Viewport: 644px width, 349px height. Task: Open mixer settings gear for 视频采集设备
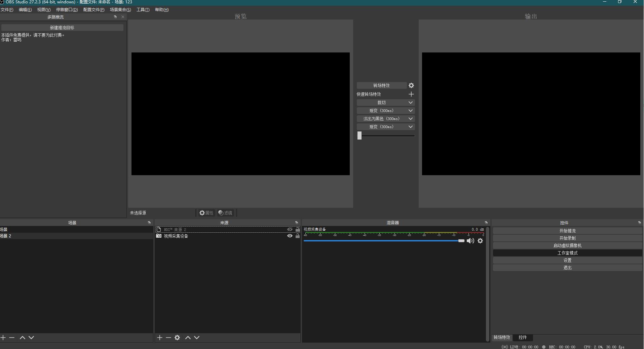point(480,241)
